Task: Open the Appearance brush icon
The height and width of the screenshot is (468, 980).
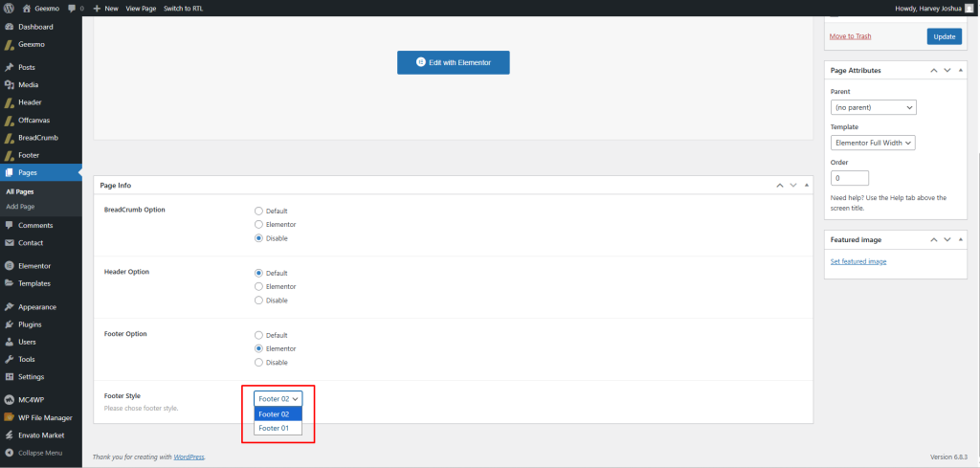Action: coord(9,307)
